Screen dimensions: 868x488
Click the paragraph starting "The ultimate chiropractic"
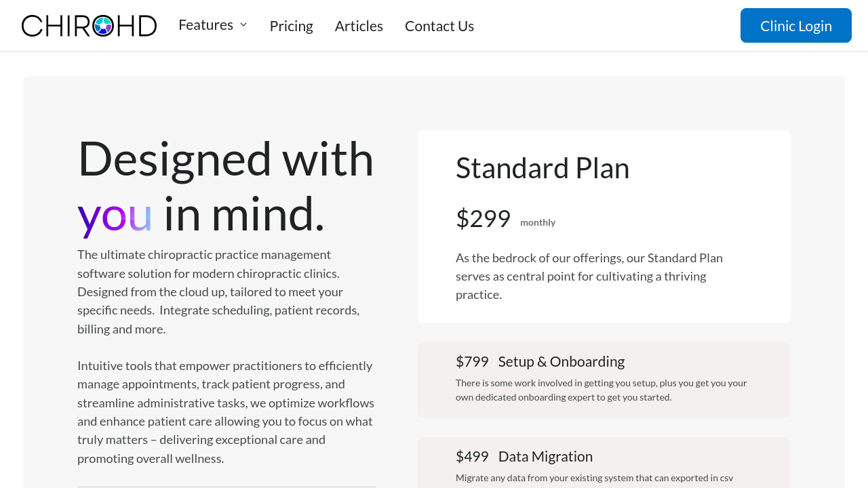point(218,291)
